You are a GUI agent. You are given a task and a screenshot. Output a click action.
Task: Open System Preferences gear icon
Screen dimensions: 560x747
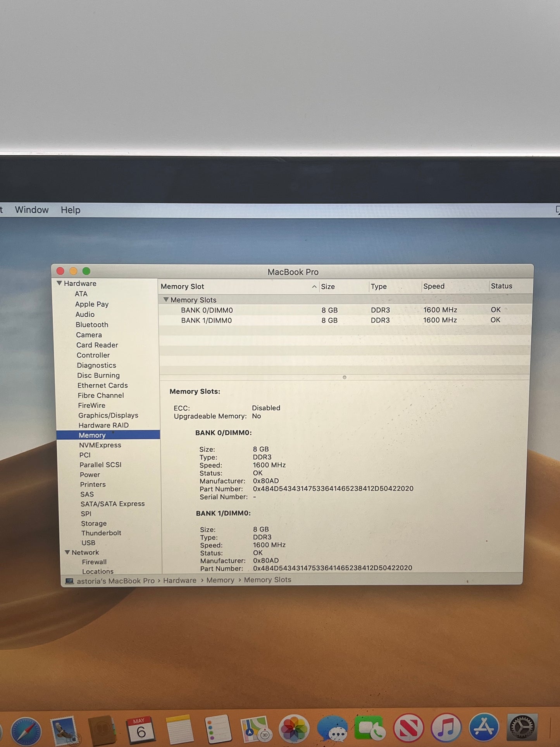coord(522,727)
